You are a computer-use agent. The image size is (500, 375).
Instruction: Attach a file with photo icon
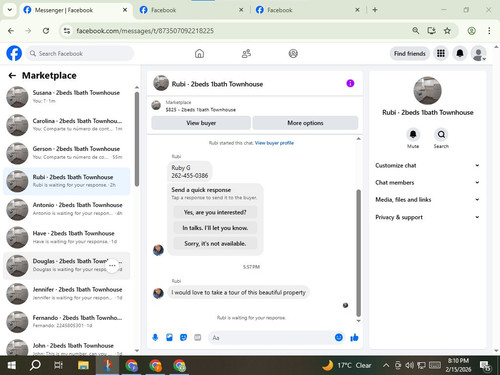tap(169, 338)
